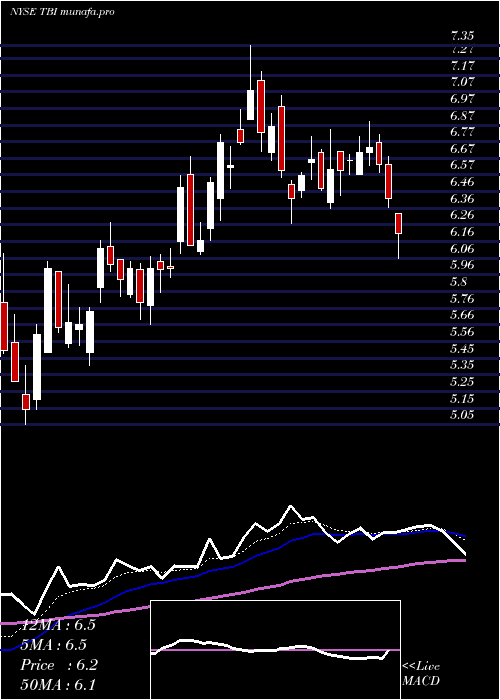Select the 7.07 price axis label
The height and width of the screenshot is (700, 500).
[462, 82]
